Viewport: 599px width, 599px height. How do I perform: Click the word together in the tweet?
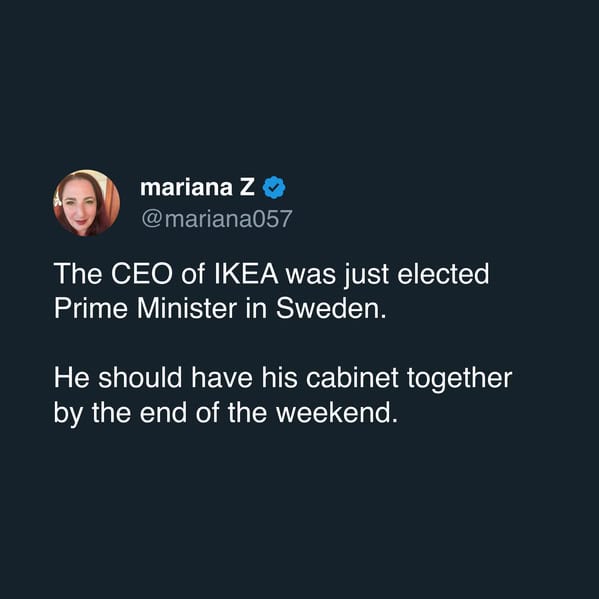459,379
